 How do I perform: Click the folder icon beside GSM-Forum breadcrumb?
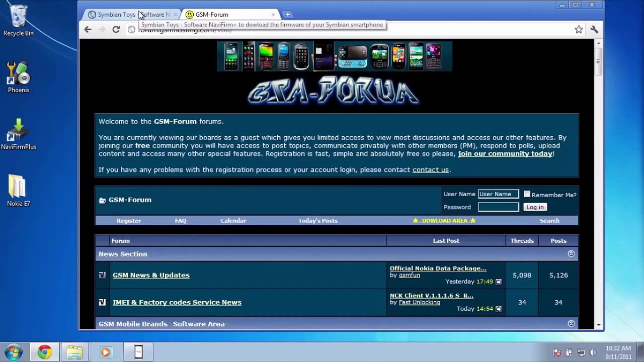102,200
